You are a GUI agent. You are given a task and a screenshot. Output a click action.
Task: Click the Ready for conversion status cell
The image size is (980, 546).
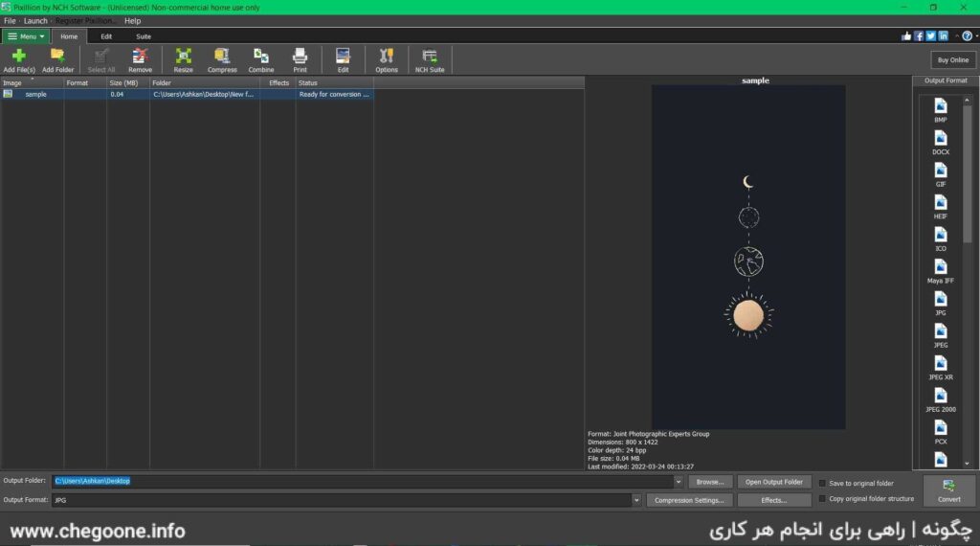[334, 95]
